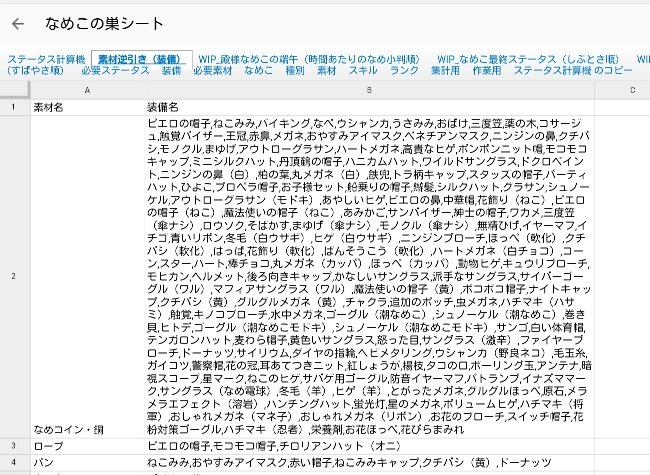Click the パン cell
The image size is (650, 475).
click(87, 462)
